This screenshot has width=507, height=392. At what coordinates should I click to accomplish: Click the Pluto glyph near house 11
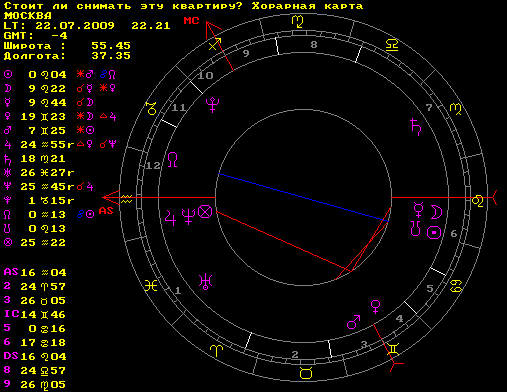tap(212, 105)
